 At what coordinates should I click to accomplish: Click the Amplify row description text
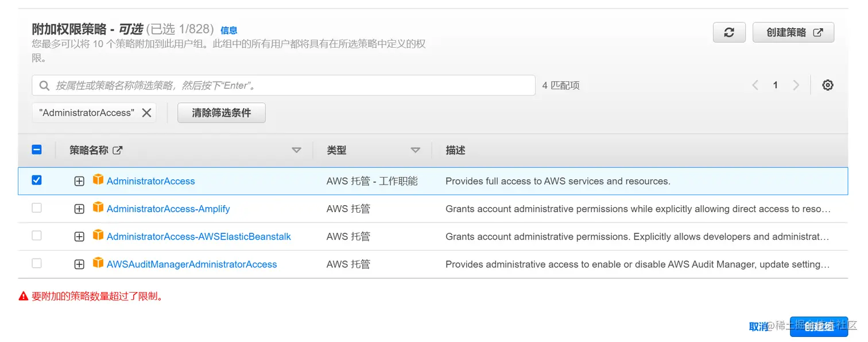point(638,209)
